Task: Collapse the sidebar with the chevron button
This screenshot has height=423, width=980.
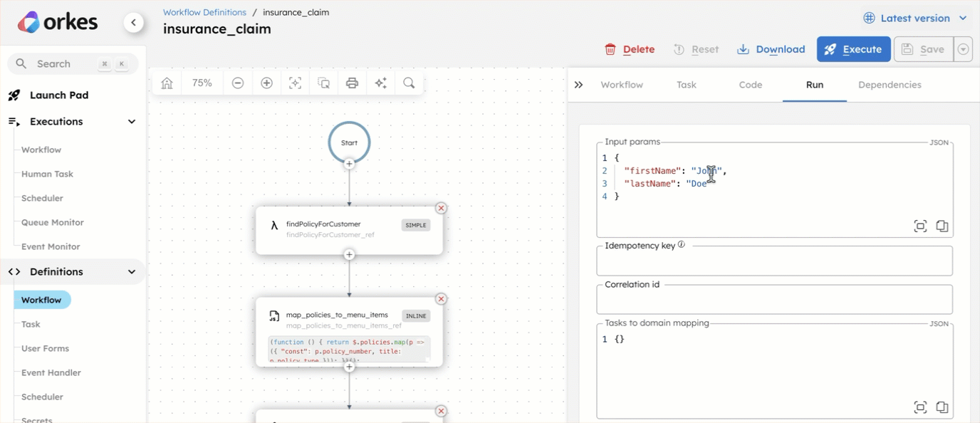Action: [x=133, y=23]
